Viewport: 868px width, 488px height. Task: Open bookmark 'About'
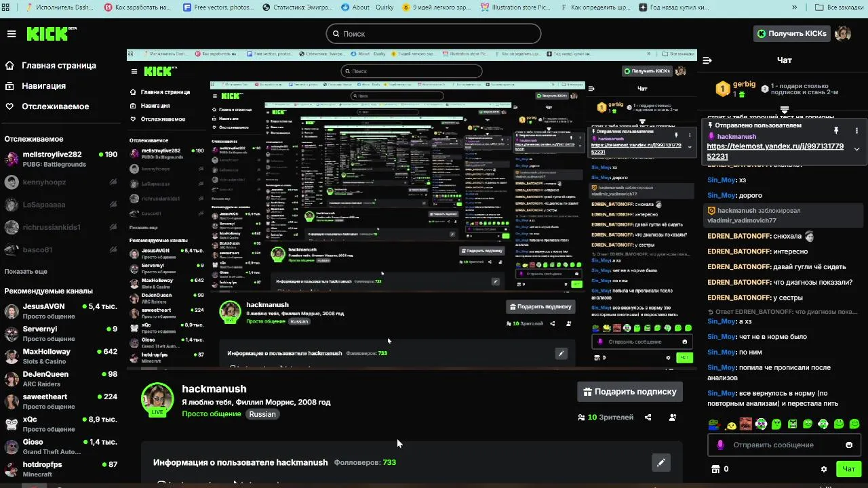pyautogui.click(x=356, y=7)
